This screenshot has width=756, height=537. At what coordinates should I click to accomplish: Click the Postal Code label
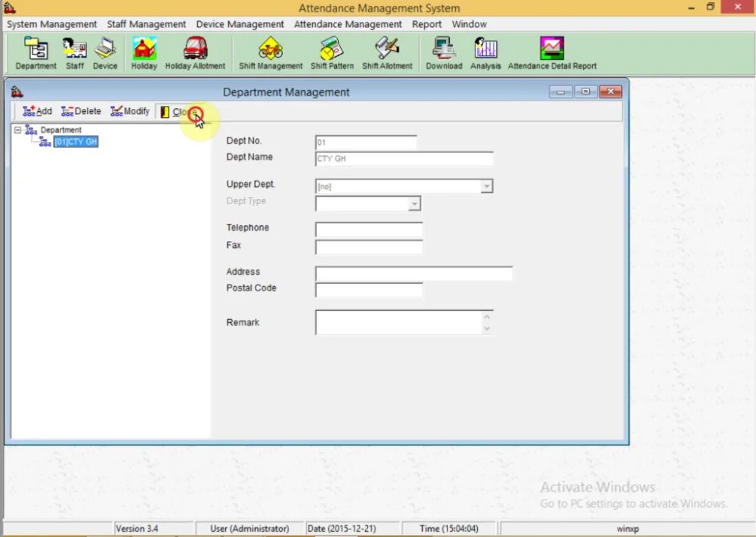click(x=251, y=288)
